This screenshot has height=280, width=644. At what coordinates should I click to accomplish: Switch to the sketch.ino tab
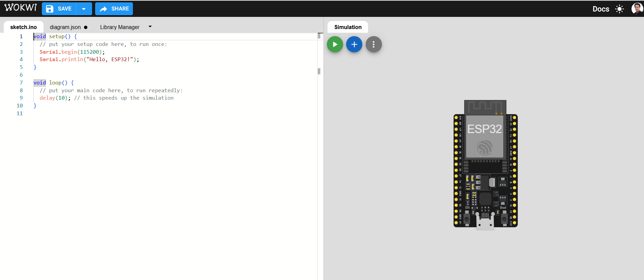[x=23, y=27]
